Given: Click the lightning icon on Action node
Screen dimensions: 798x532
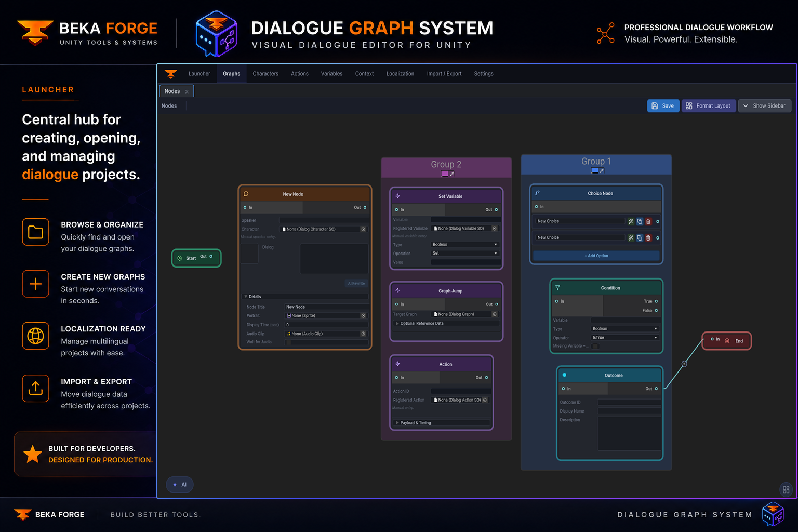Looking at the screenshot, I should tap(397, 364).
